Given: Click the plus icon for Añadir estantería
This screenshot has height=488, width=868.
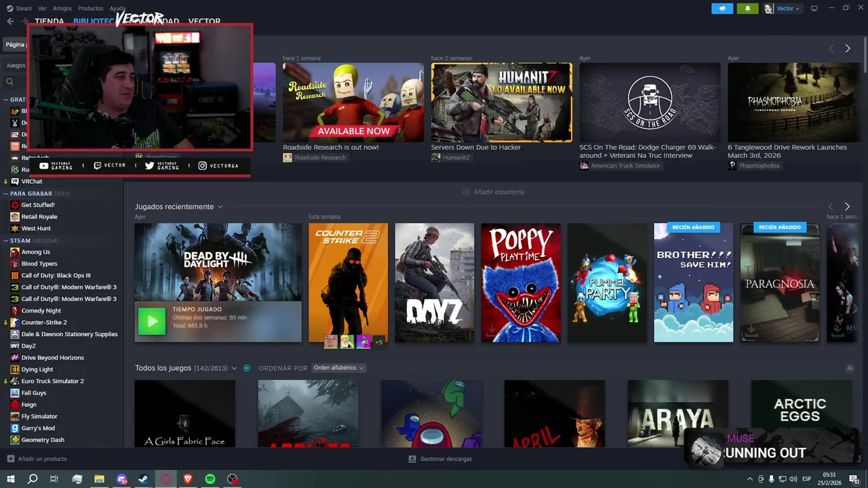Looking at the screenshot, I should coord(467,192).
